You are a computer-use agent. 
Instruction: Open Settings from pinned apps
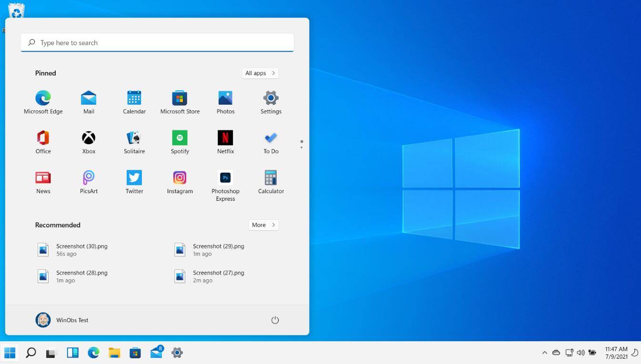coord(271,102)
